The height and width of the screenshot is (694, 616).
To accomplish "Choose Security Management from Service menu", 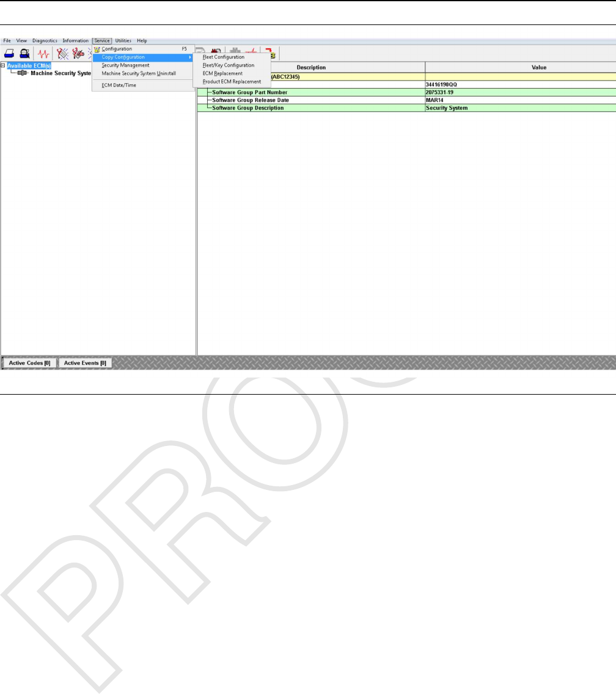I will click(x=142, y=65).
